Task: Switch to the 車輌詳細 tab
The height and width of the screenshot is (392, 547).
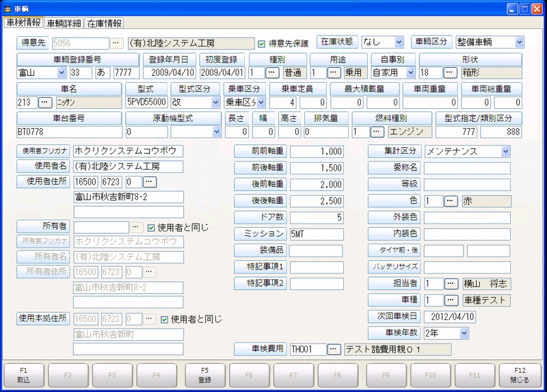Action: 65,23
